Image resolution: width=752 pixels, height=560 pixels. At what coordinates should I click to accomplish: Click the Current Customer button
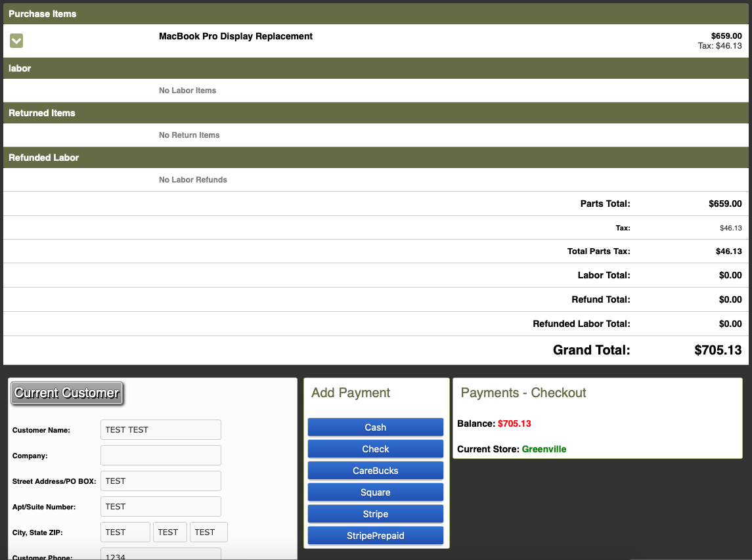67,393
